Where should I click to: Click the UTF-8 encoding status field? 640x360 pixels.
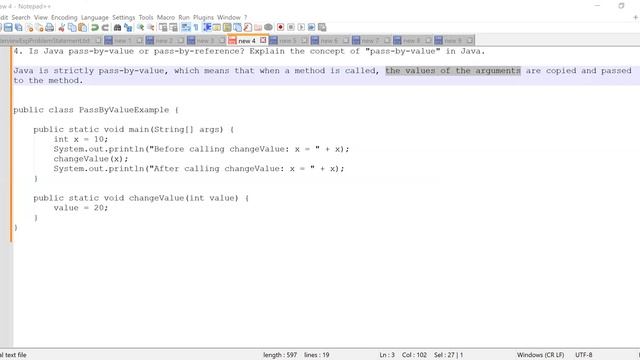tap(584, 355)
